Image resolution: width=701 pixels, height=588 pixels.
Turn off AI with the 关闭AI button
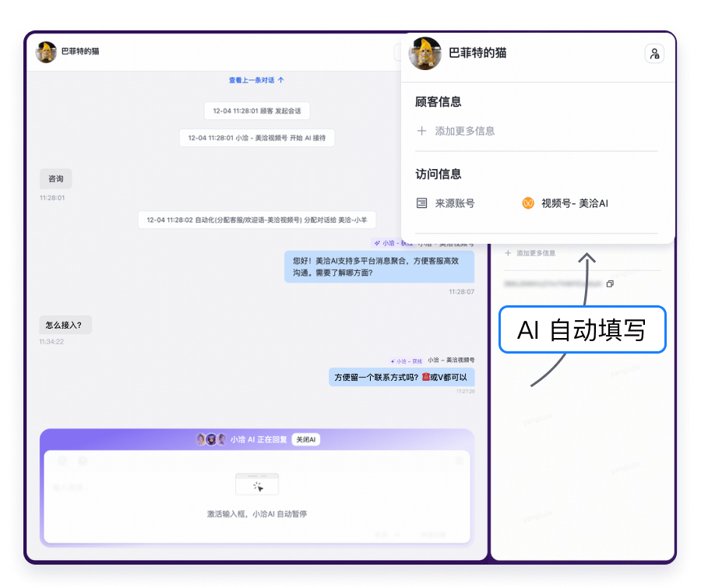tap(306, 439)
